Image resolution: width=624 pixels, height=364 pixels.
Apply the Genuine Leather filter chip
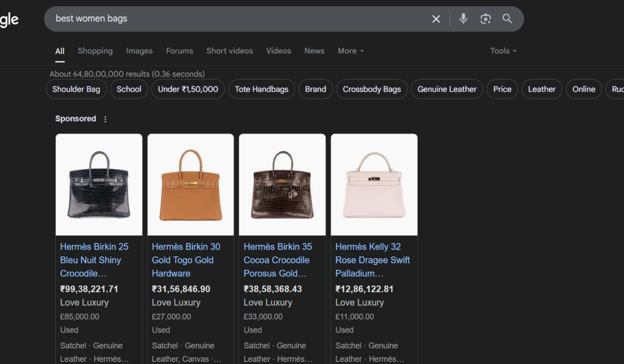(x=447, y=89)
